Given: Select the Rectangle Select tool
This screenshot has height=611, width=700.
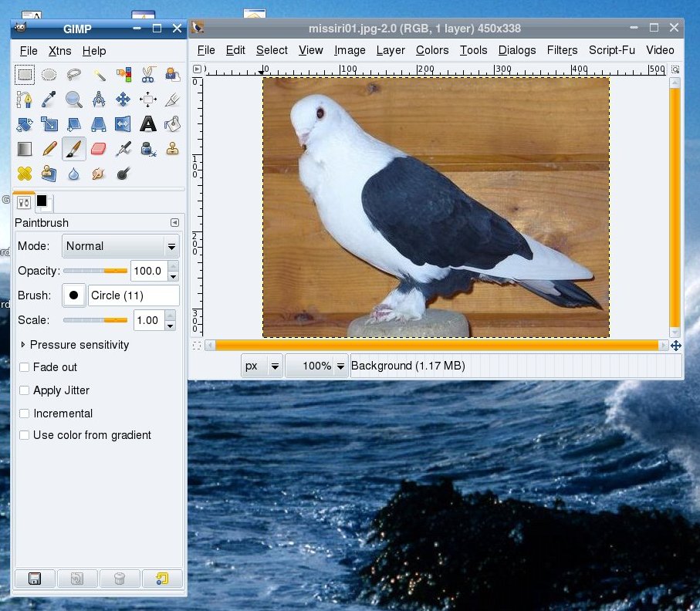Looking at the screenshot, I should (25, 75).
